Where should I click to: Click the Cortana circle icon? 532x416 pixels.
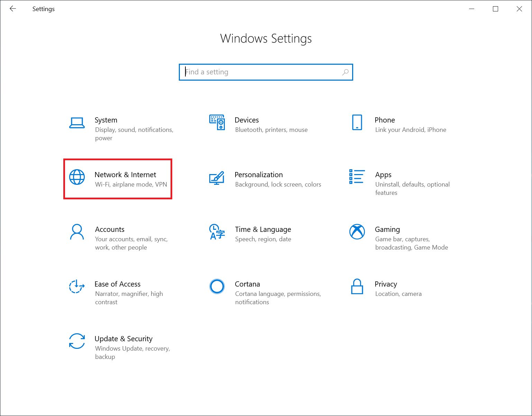click(x=217, y=286)
